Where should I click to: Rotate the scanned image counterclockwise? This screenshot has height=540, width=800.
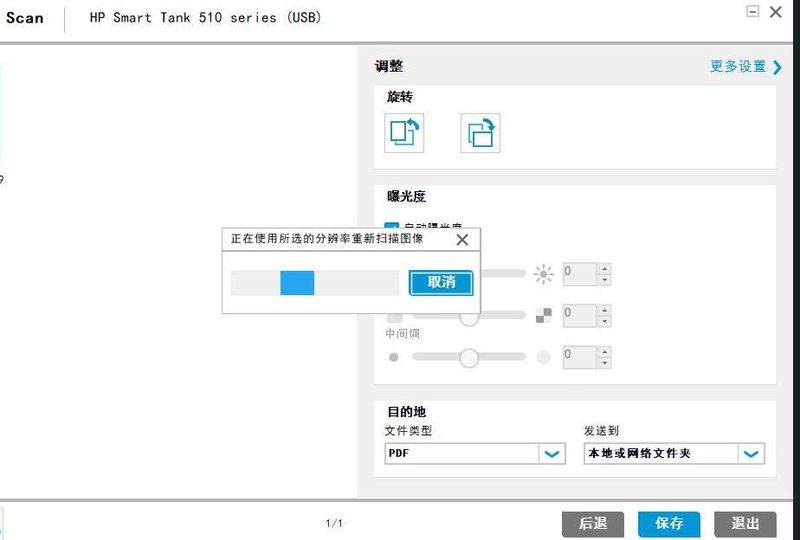click(404, 133)
